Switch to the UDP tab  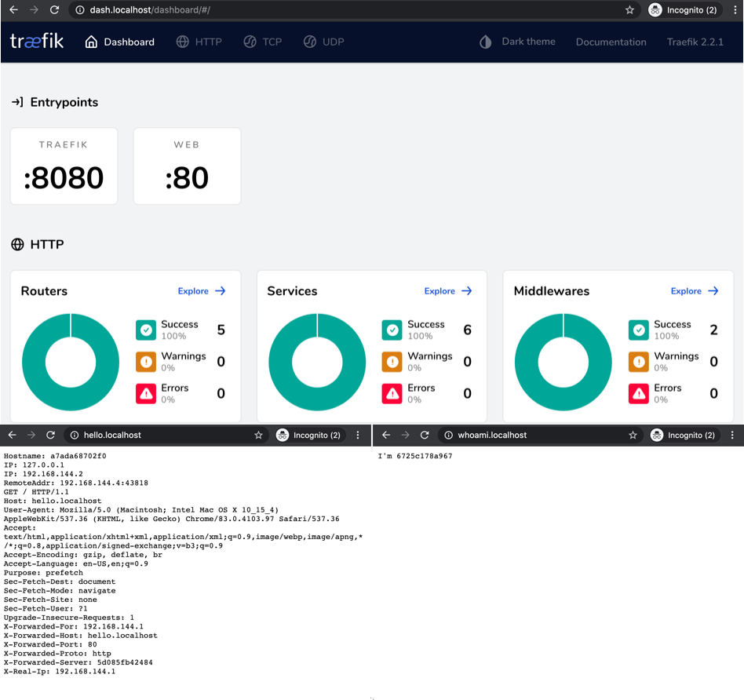[323, 42]
